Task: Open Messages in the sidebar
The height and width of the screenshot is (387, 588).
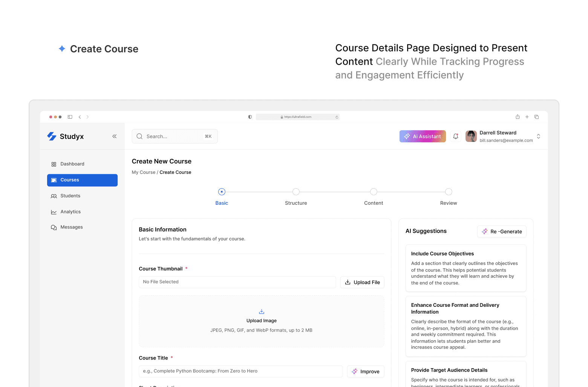Action: [x=82, y=227]
